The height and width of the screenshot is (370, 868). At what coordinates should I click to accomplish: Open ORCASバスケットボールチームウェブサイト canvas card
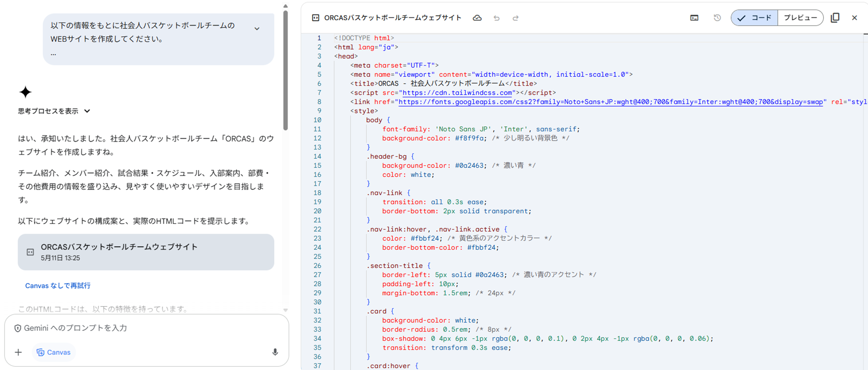pyautogui.click(x=145, y=252)
